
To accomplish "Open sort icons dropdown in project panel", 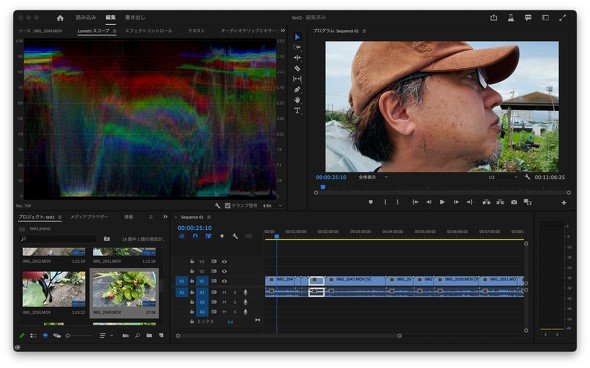I will coord(106,335).
